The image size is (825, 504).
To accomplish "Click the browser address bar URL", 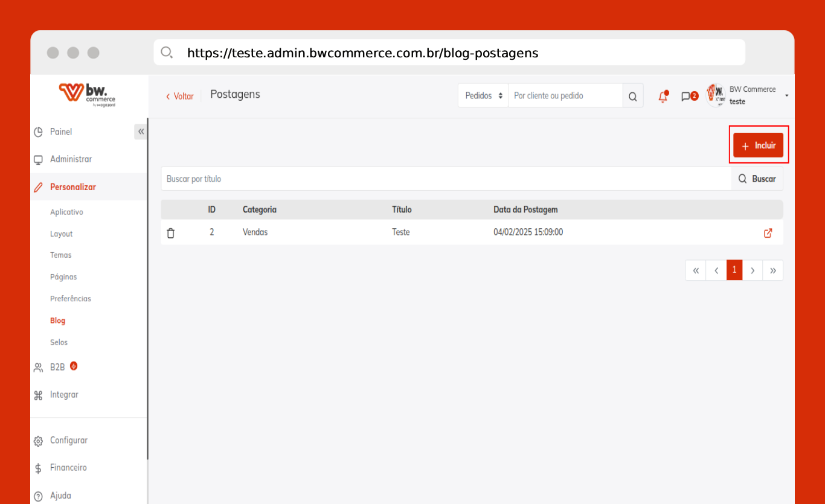I will (362, 53).
